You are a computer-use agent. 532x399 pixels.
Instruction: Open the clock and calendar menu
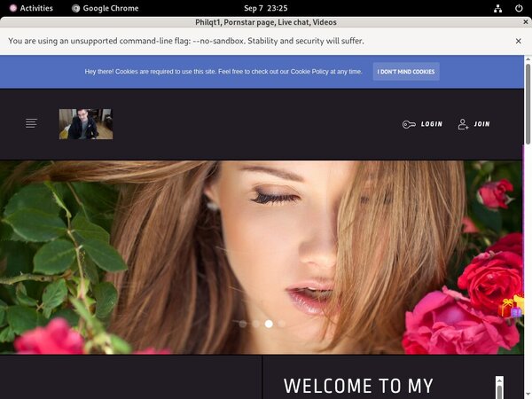click(x=265, y=8)
